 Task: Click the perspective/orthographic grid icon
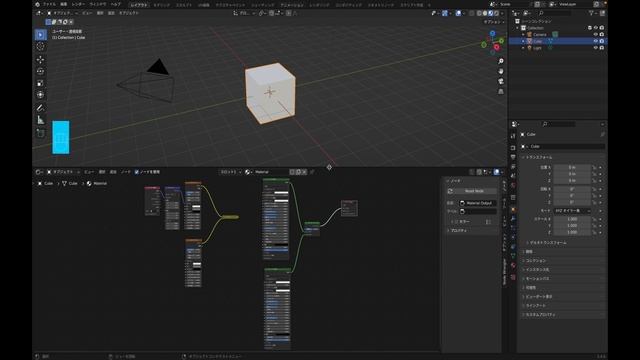click(501, 91)
